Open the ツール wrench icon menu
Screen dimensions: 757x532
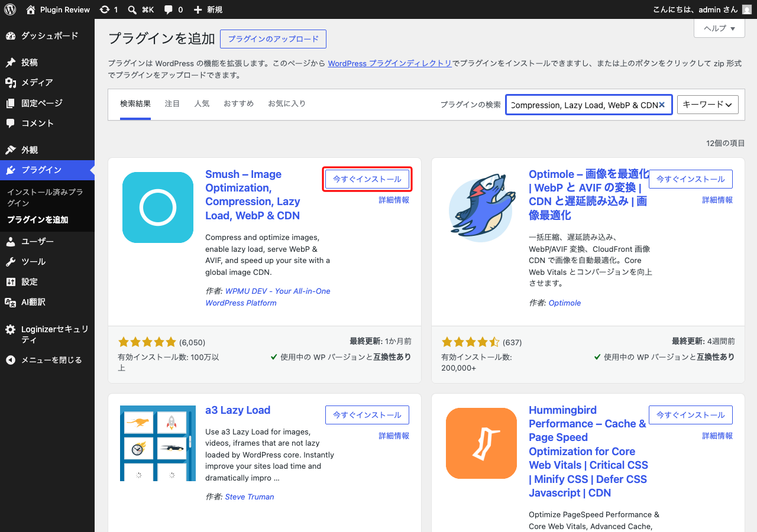(11, 262)
